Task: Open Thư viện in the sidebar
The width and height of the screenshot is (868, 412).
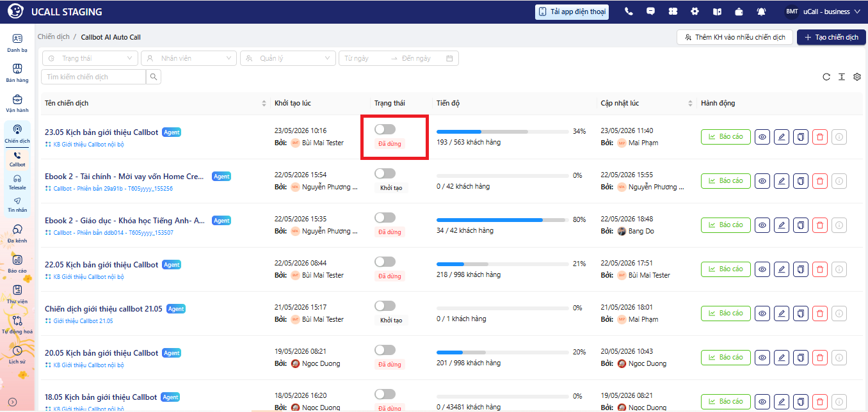Action: tap(17, 294)
